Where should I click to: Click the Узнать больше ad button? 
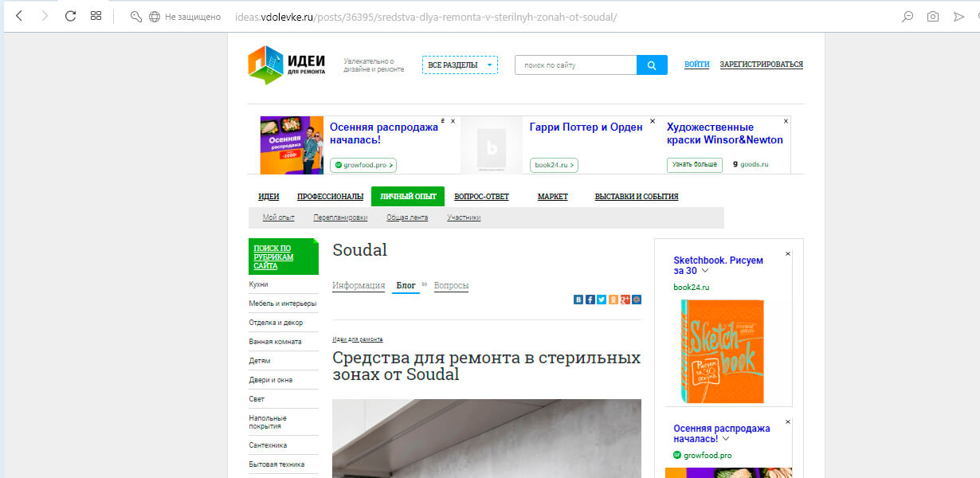tap(695, 165)
